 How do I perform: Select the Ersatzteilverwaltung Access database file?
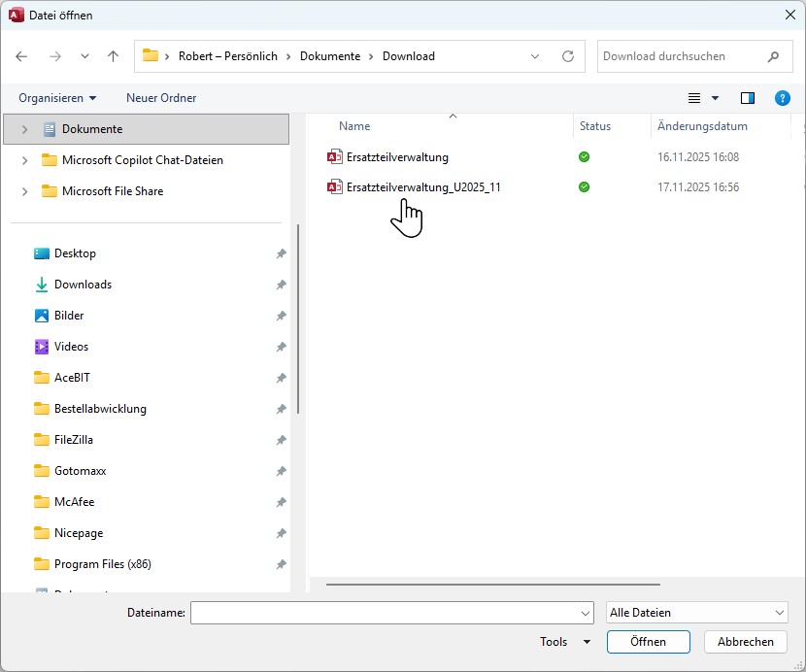click(x=397, y=157)
